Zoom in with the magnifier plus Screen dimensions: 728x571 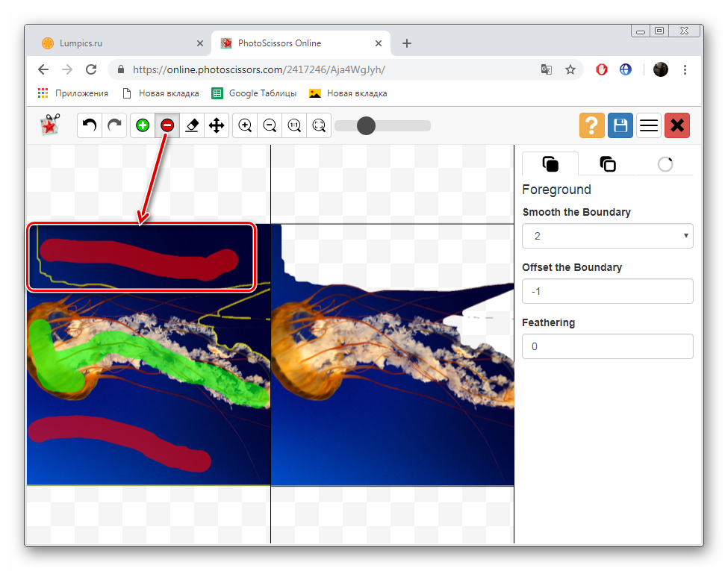click(x=245, y=125)
